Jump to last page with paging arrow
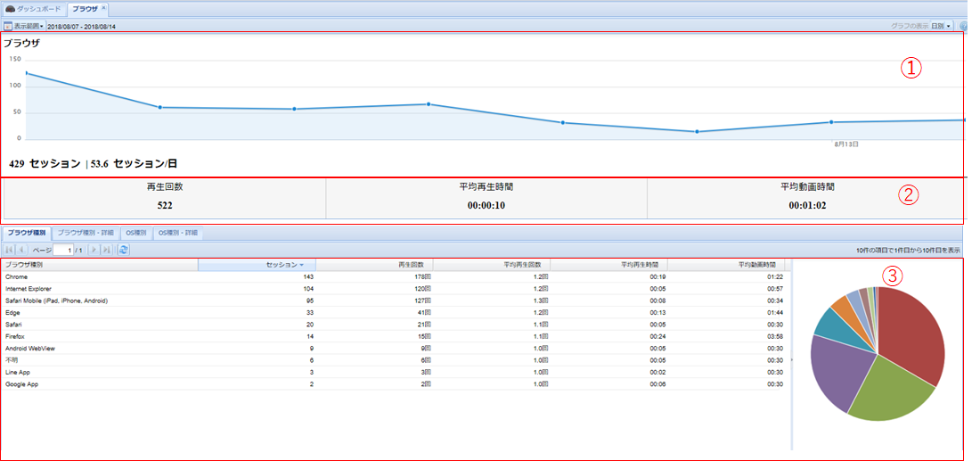Image resolution: width=980 pixels, height=461 pixels. pos(107,250)
